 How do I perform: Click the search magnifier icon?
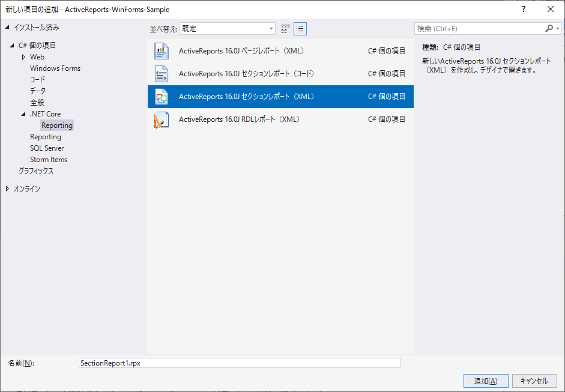pos(549,28)
